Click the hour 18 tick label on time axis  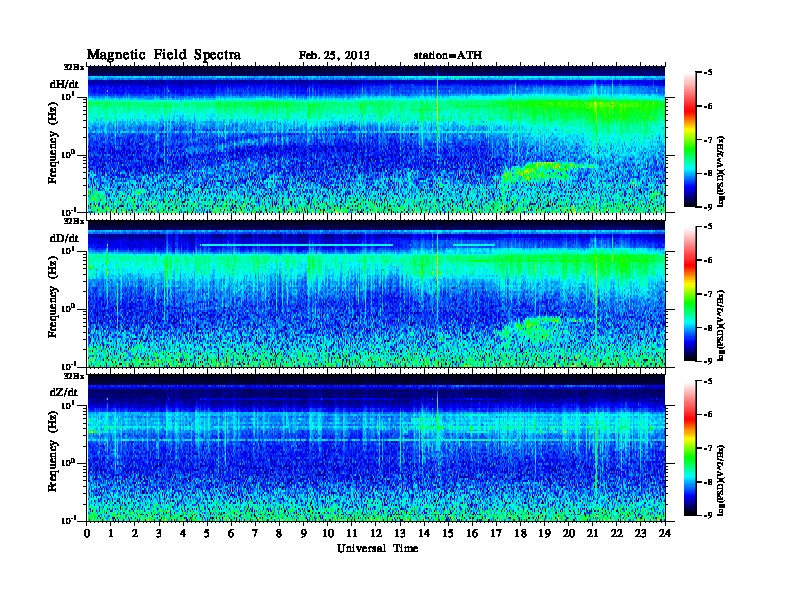click(x=520, y=533)
